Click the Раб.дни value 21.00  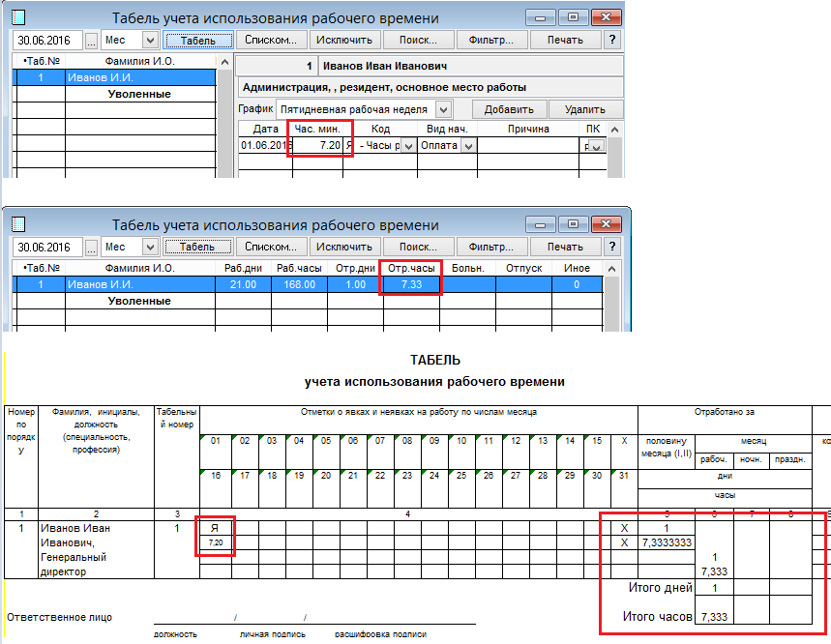click(x=243, y=285)
